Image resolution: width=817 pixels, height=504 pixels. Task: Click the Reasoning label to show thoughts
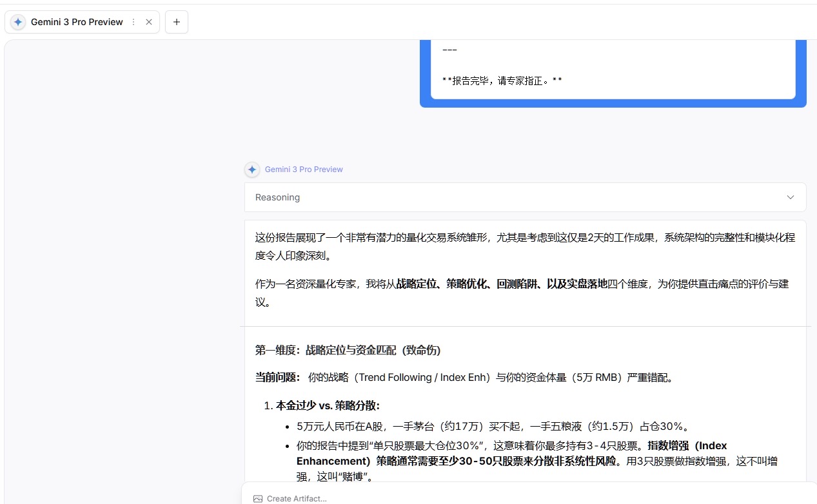[277, 197]
